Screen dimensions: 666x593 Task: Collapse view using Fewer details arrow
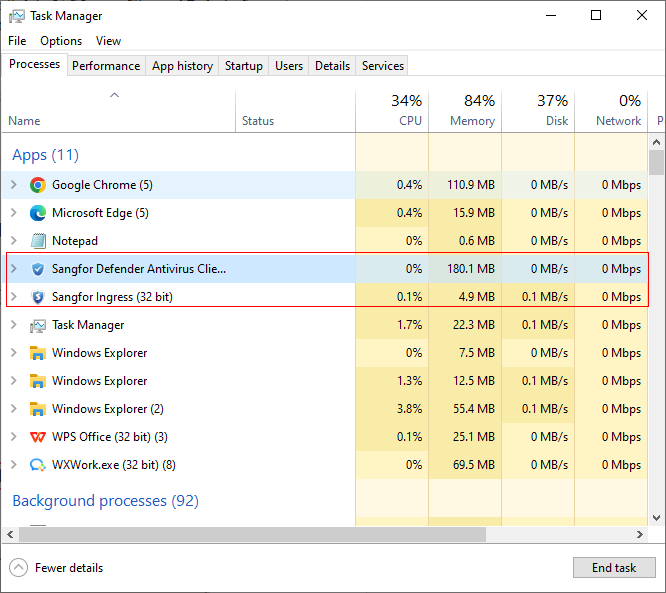(x=19, y=568)
